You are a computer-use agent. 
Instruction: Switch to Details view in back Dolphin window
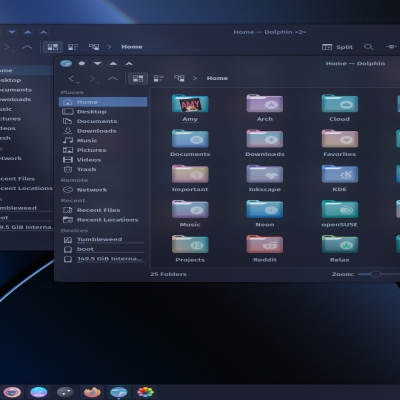[x=94, y=47]
